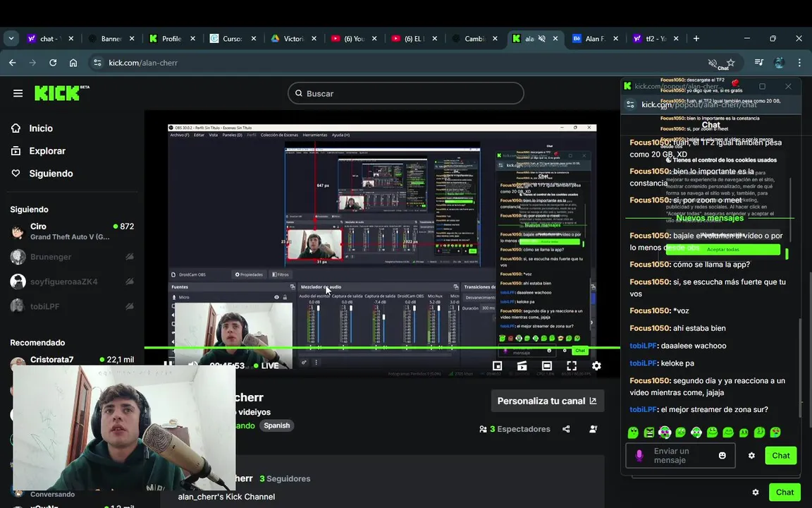The image size is (812, 508).
Task: Open a new browser tab with plus
Action: coord(696,38)
